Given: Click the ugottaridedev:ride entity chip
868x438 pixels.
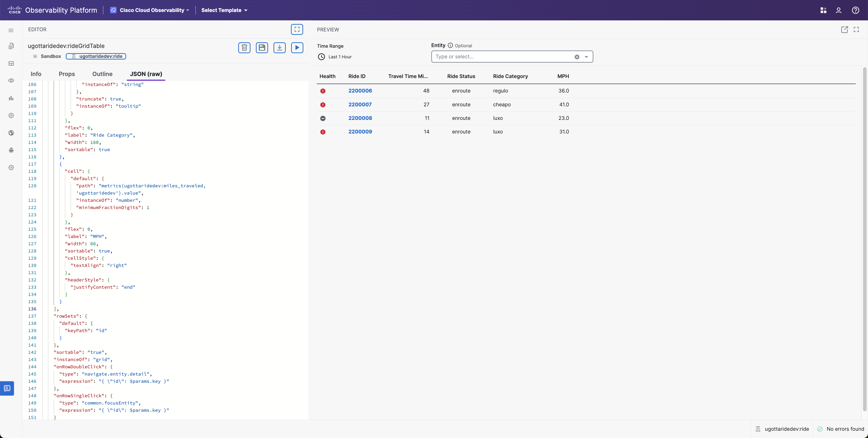Looking at the screenshot, I should coord(96,56).
